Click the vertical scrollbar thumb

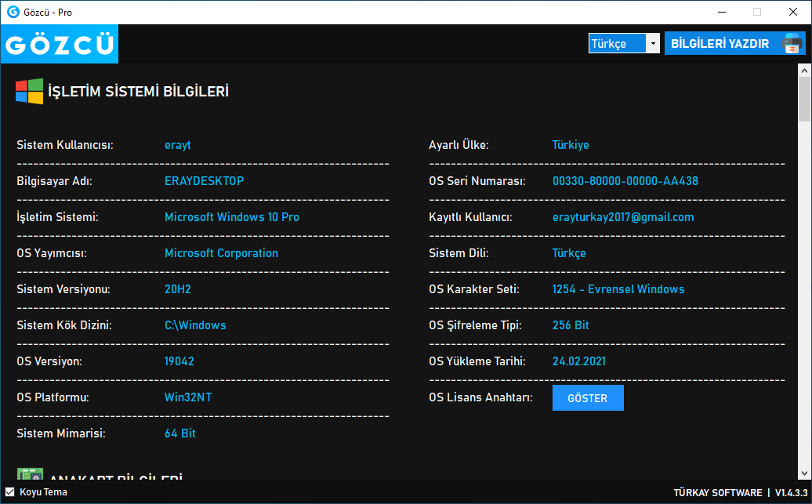(x=804, y=99)
